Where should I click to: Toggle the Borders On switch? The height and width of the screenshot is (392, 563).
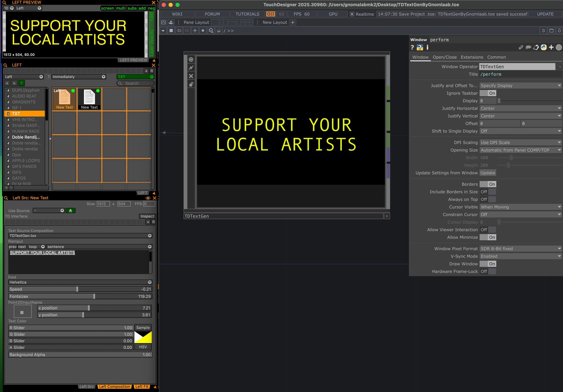(x=488, y=184)
